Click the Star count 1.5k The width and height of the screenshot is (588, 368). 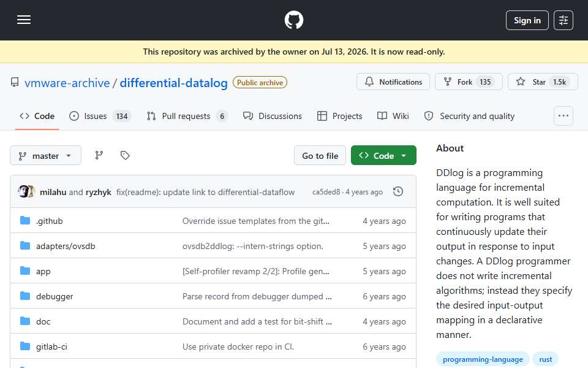click(x=559, y=82)
